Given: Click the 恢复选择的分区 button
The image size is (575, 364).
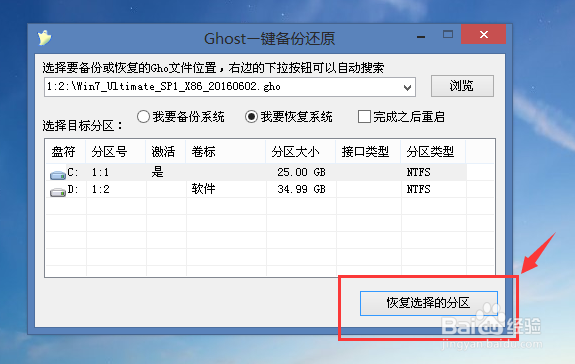Looking at the screenshot, I should [429, 303].
